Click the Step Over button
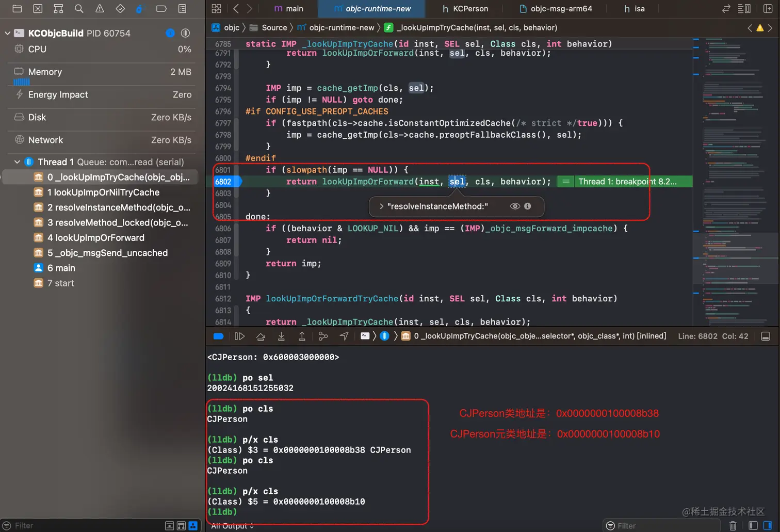The image size is (780, 532). coord(261,336)
